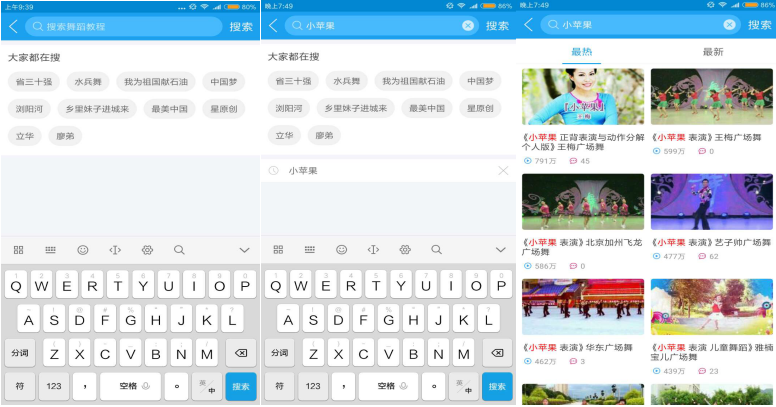The width and height of the screenshot is (776, 407).
Task: Clear the 小苹果 query on the results screen
Action: pyautogui.click(x=729, y=25)
